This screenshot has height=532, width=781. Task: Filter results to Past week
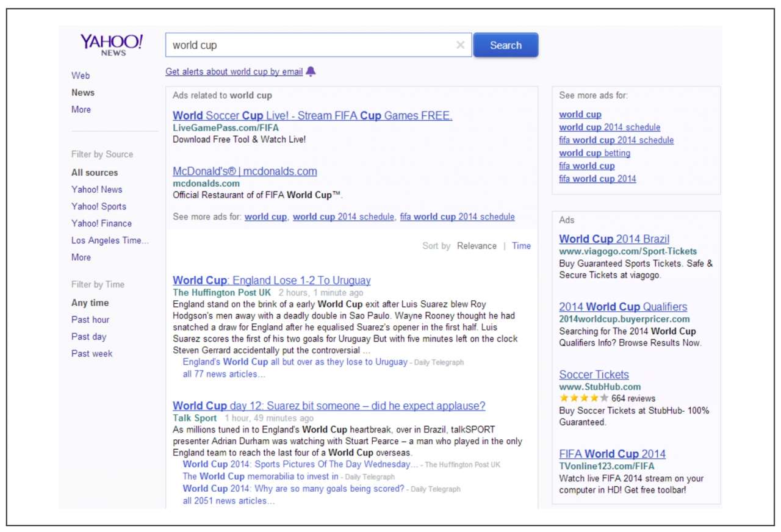point(92,353)
